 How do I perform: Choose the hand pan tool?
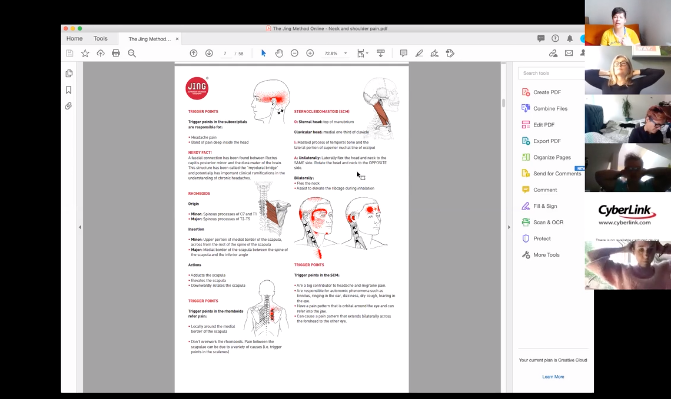[279, 53]
